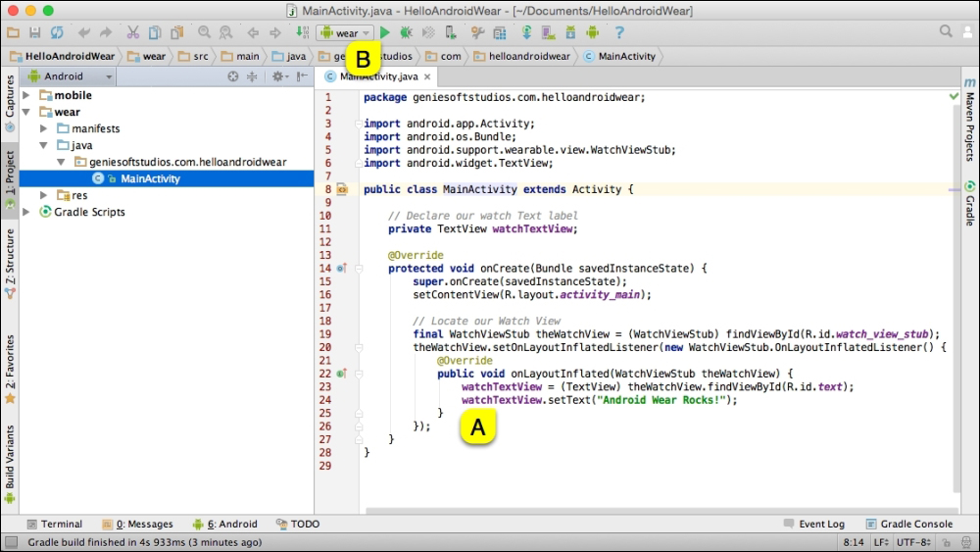This screenshot has width=980, height=552.
Task: Open Search Everywhere magnifier at top right
Action: point(946,31)
